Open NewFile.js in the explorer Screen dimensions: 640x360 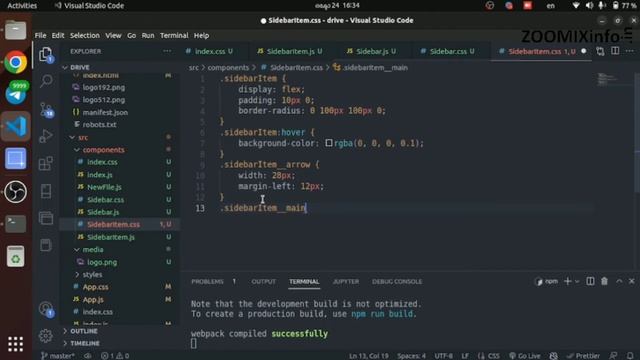click(x=104, y=187)
